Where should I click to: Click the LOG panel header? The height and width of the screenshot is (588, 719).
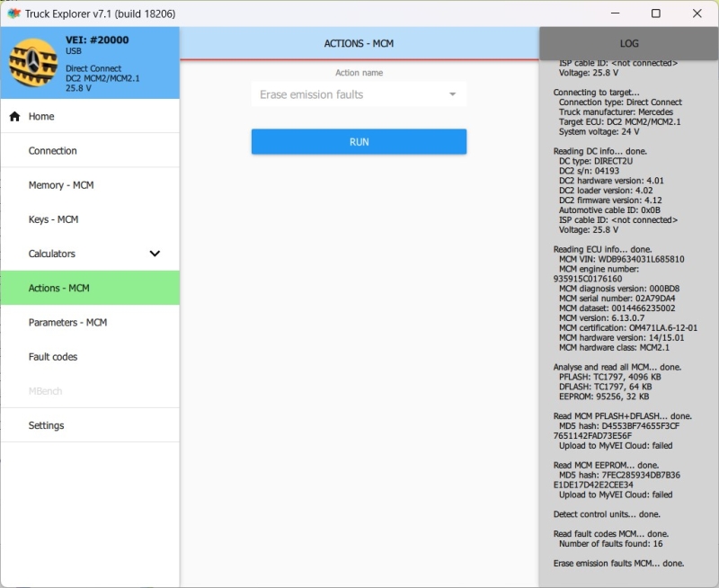pos(628,43)
